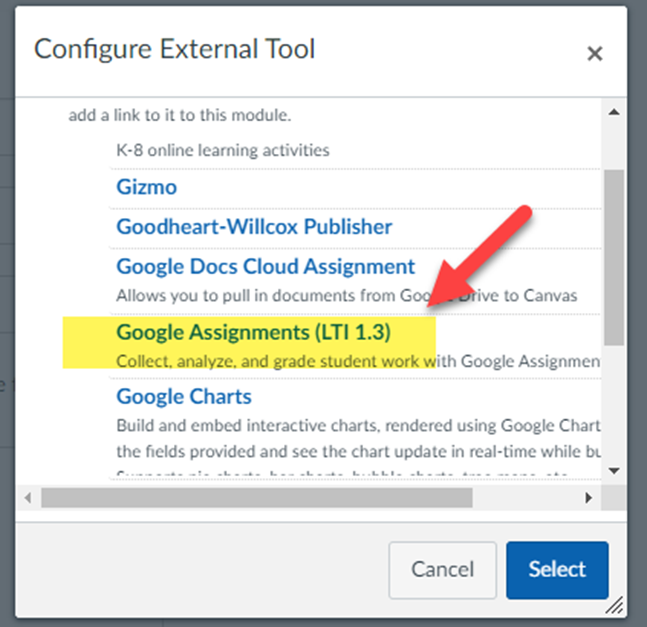The width and height of the screenshot is (647, 627).
Task: Click the vertical scrollbar up arrow
Action: (x=614, y=112)
